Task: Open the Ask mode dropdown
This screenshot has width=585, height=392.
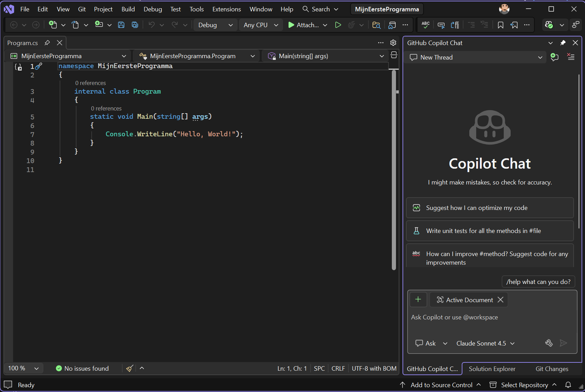Action: pyautogui.click(x=431, y=343)
